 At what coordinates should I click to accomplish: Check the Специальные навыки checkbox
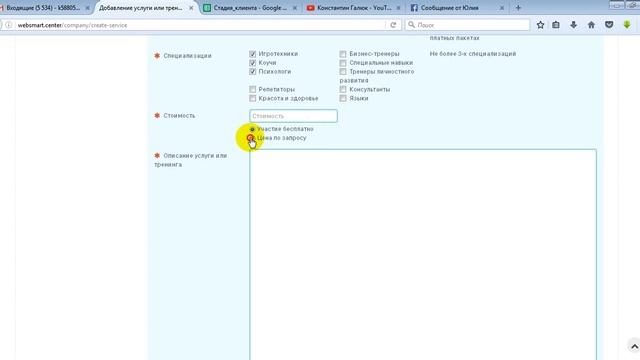tap(343, 63)
